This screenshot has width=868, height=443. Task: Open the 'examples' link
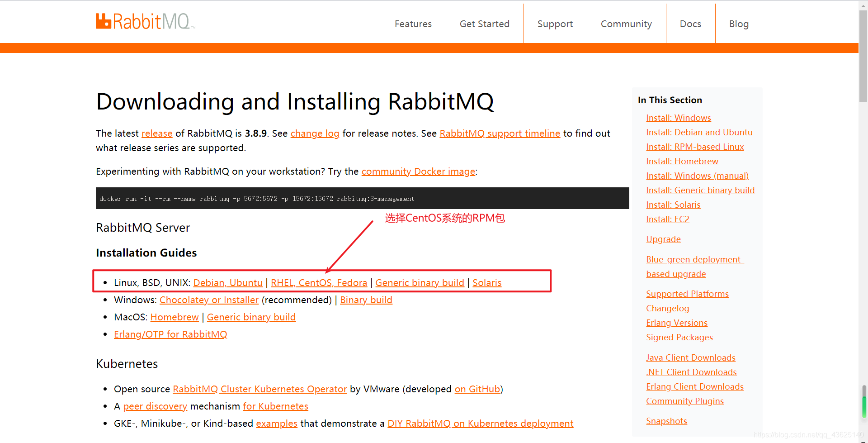click(x=277, y=424)
